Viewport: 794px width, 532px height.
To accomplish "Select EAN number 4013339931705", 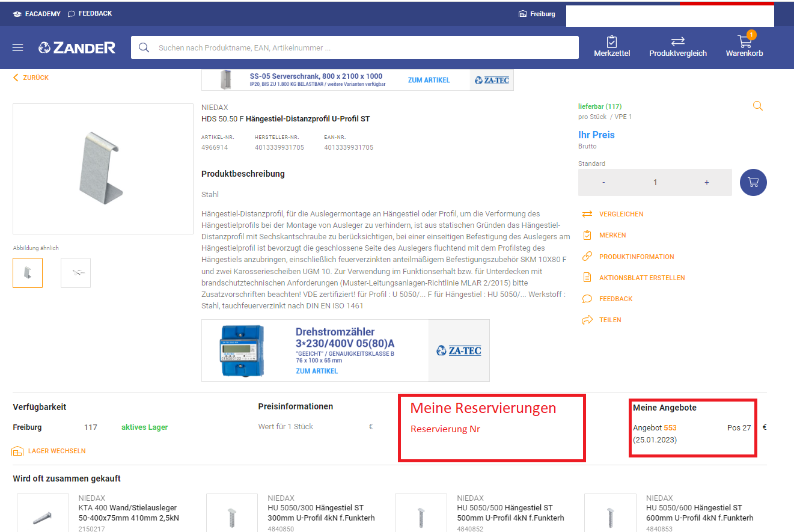I will [349, 147].
